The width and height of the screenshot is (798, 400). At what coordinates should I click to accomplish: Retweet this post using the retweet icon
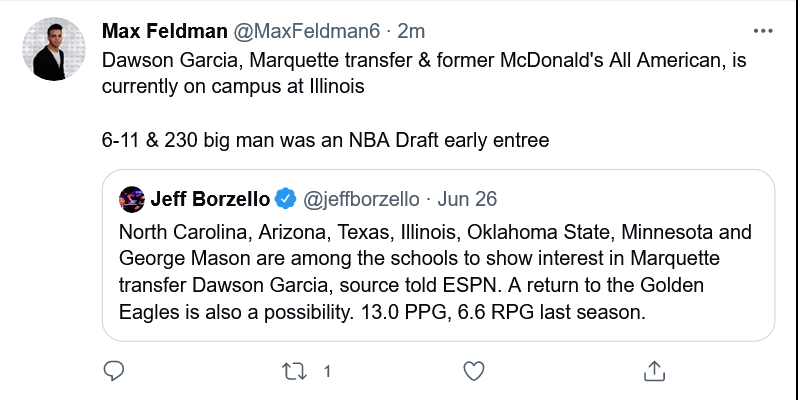(x=295, y=371)
